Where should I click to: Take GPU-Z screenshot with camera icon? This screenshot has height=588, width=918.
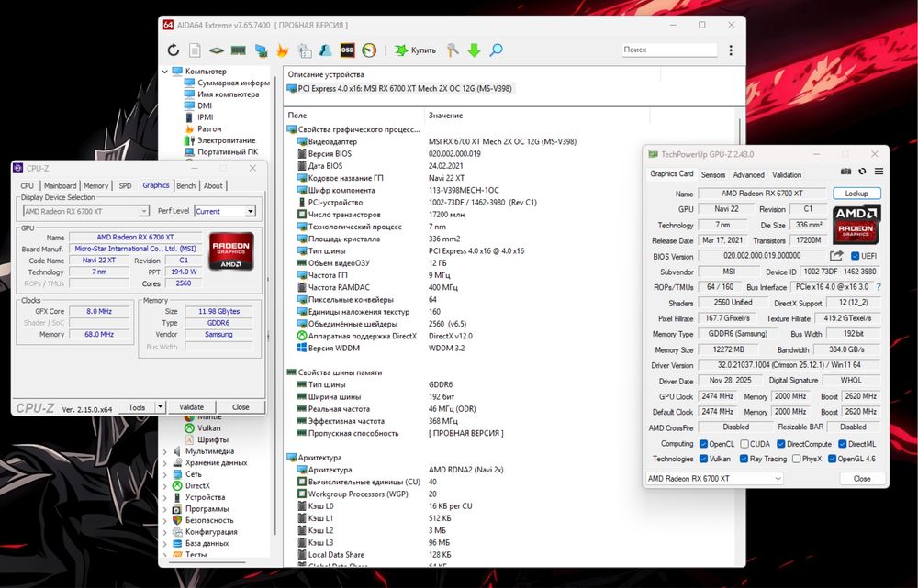[845, 172]
